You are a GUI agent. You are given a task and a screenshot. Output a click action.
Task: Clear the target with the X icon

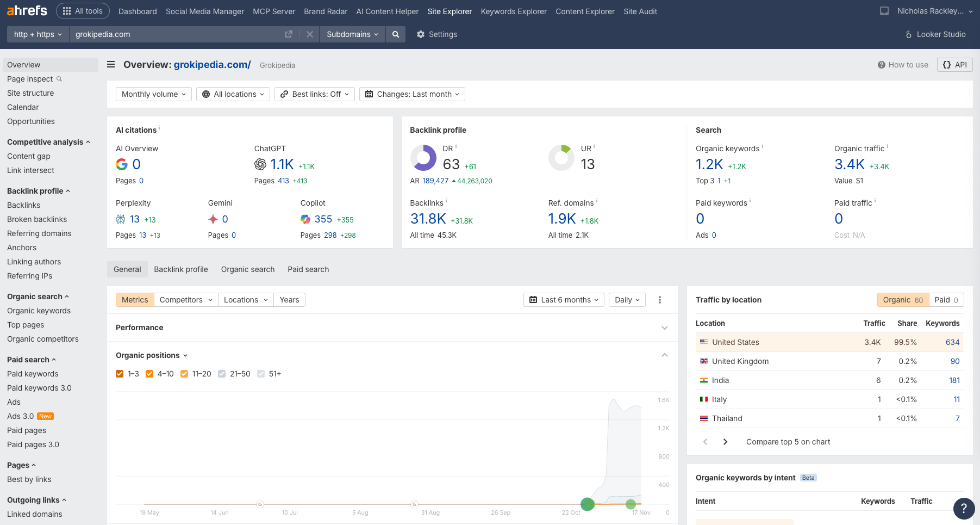pyautogui.click(x=309, y=34)
